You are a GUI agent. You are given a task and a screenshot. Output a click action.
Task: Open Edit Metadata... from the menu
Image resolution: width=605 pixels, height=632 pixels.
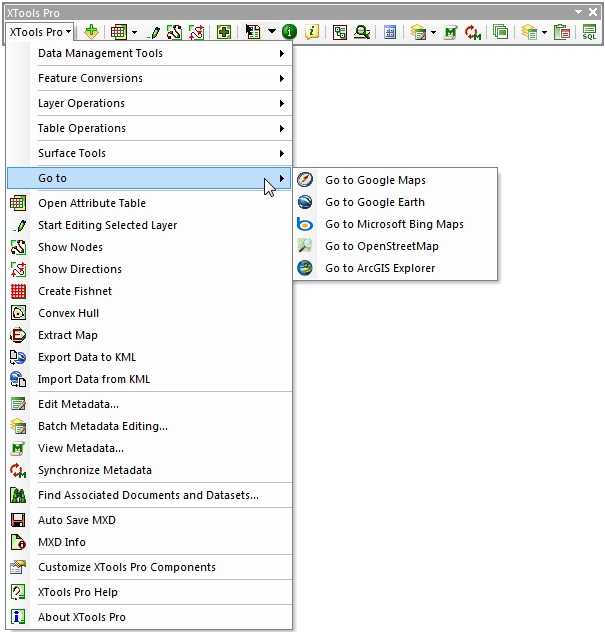tap(150, 404)
